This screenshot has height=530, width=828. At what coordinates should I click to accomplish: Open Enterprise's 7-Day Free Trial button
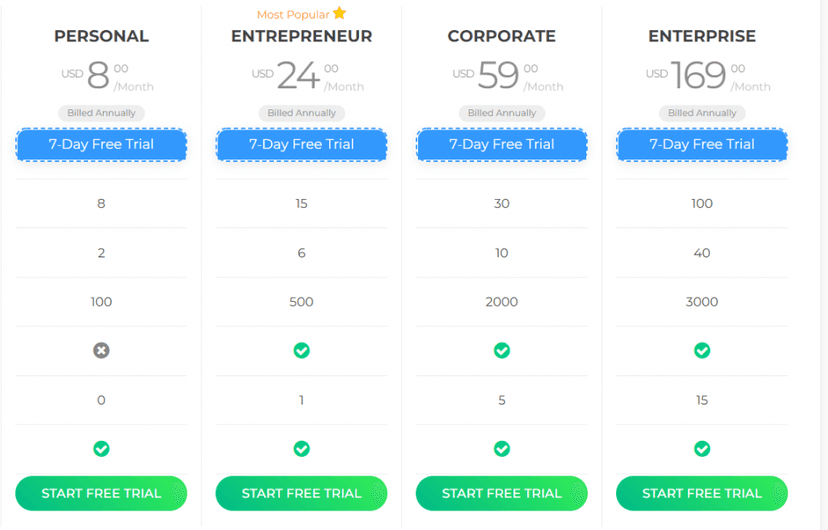point(702,145)
